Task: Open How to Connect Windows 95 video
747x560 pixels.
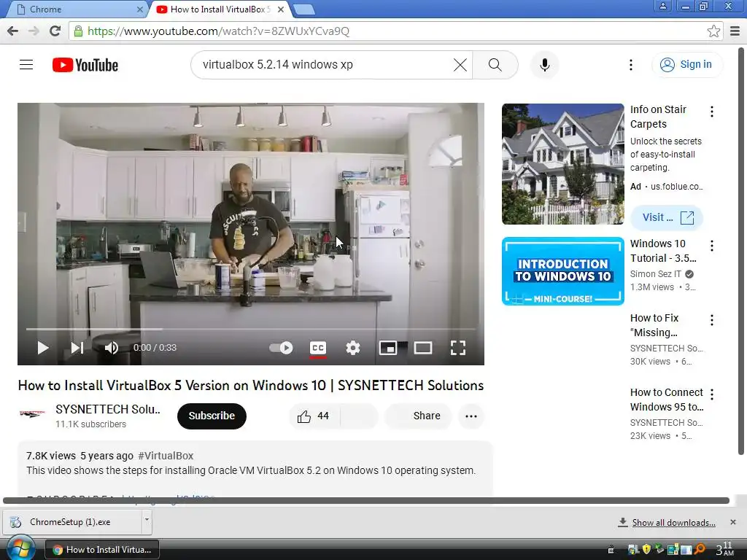Action: [x=667, y=399]
